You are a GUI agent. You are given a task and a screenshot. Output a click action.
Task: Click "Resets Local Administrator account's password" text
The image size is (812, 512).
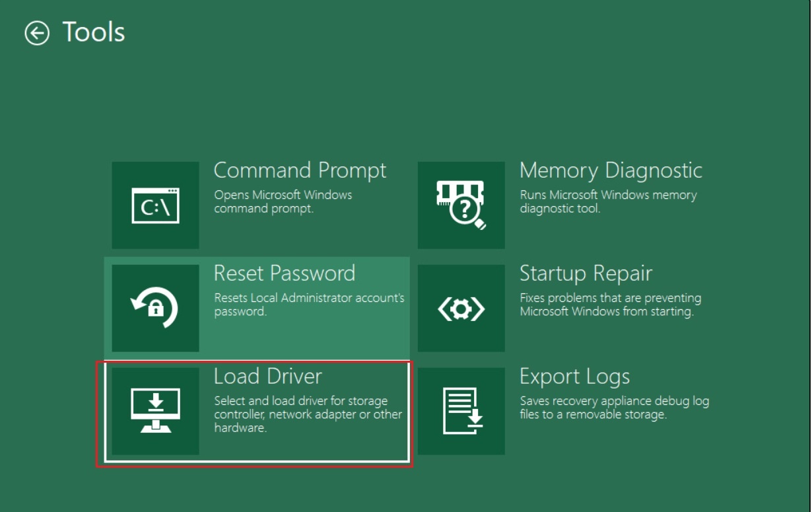[309, 305]
